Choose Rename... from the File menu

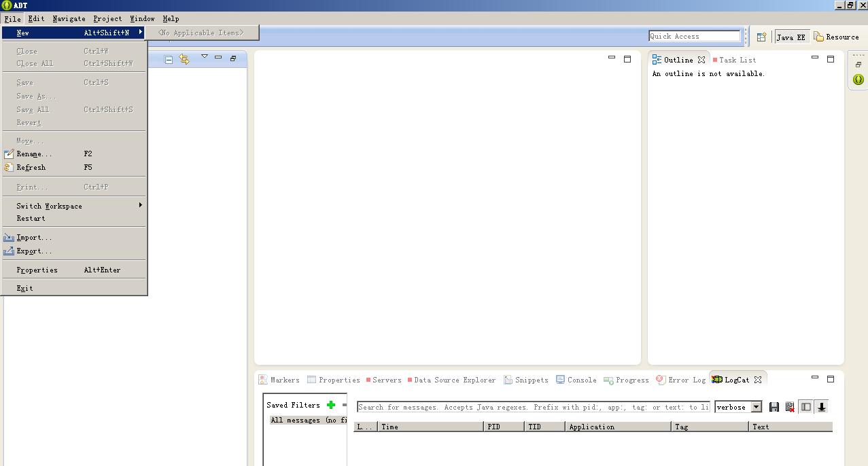73,154
